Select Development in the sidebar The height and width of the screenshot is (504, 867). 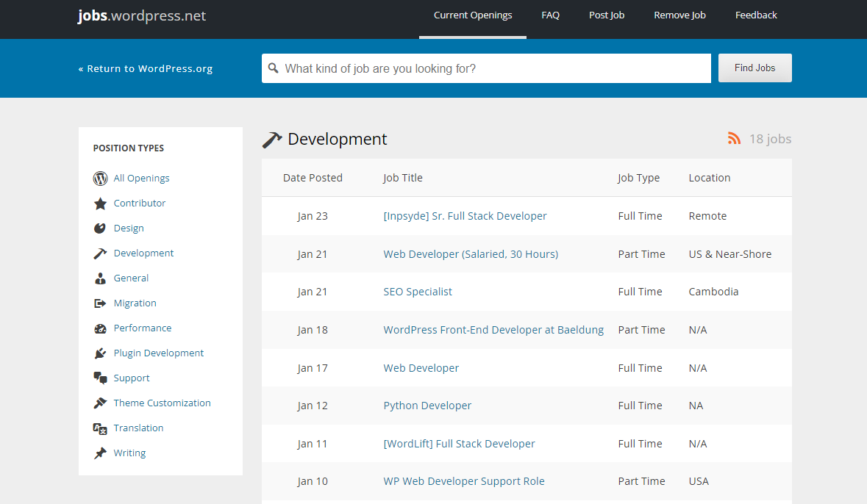pos(143,253)
